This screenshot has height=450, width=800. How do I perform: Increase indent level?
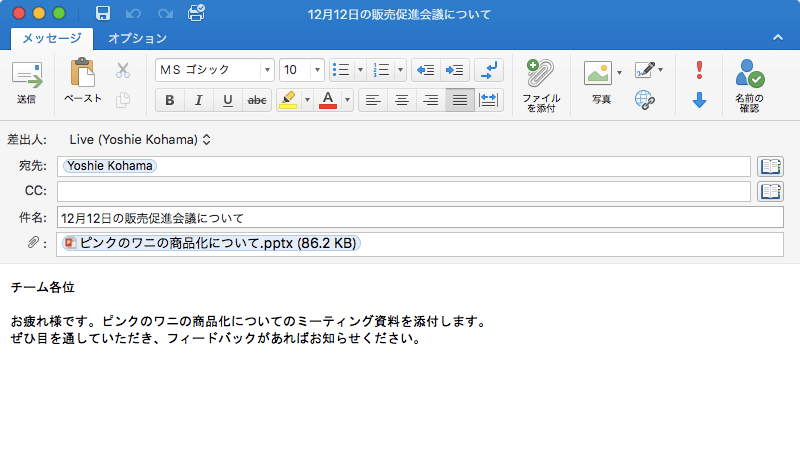point(454,70)
